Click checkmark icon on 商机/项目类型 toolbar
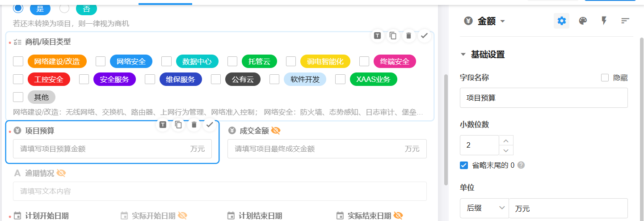 424,36
